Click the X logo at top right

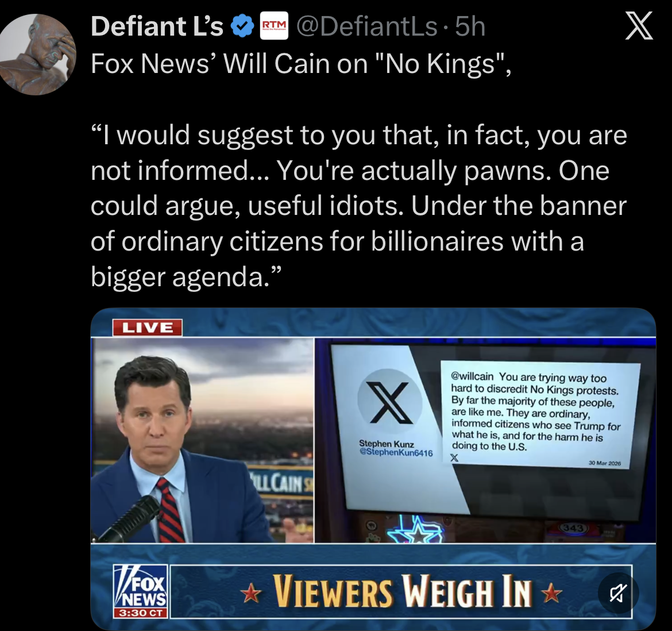(x=639, y=26)
